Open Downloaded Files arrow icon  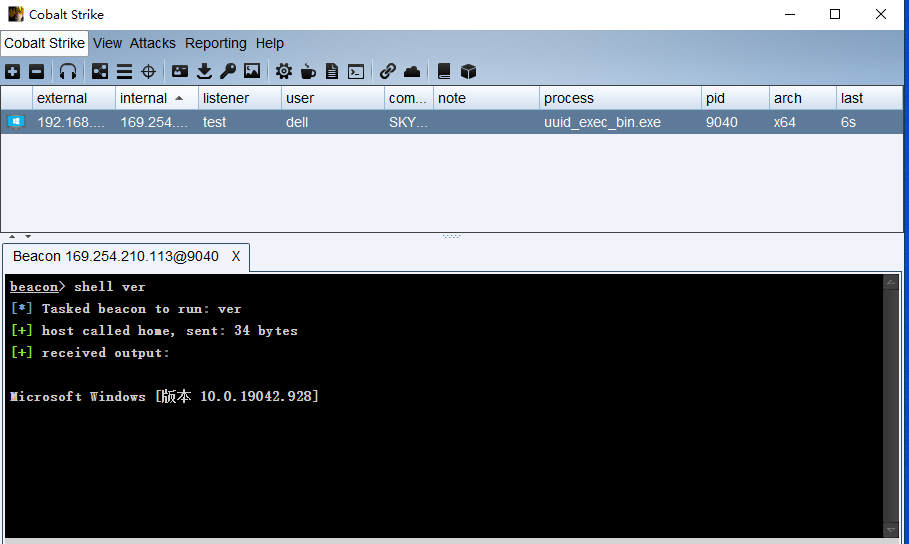(204, 71)
